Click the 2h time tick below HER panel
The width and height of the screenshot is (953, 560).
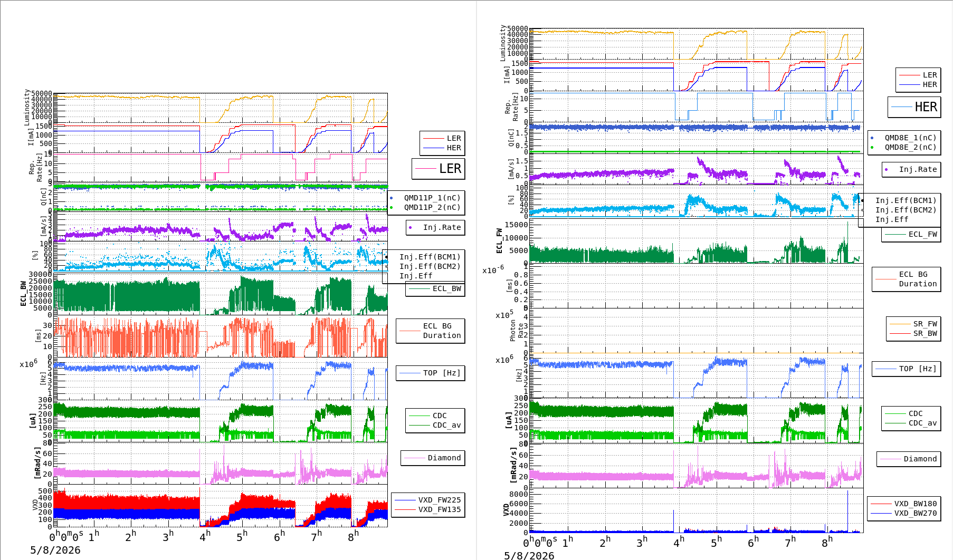[605, 542]
